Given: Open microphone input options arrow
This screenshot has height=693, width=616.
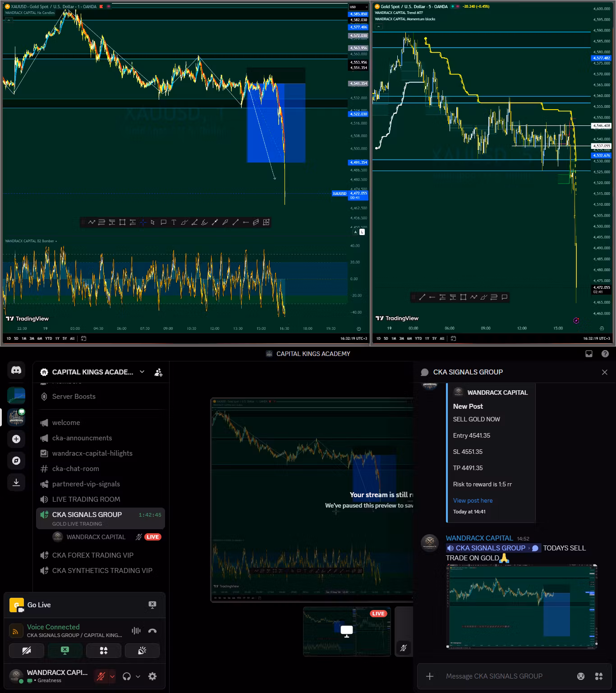Looking at the screenshot, I should [112, 676].
